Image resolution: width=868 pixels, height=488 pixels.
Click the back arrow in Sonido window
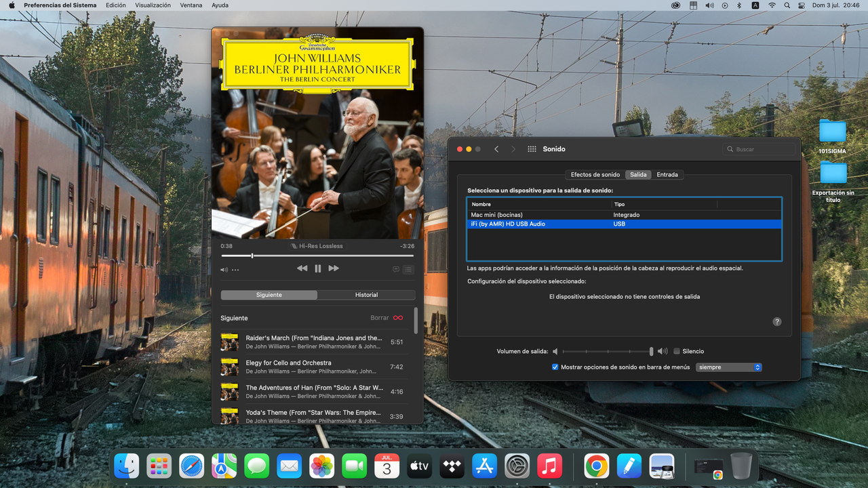pos(496,149)
